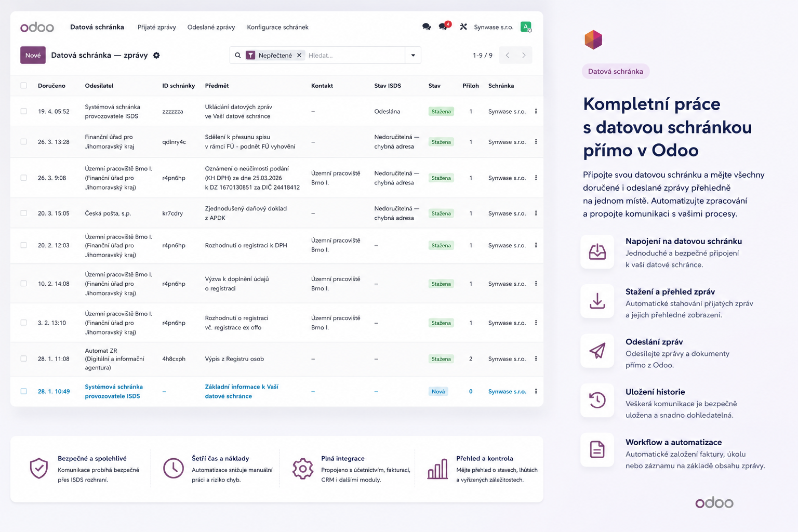Open the Odeslané zprávy menu
The width and height of the screenshot is (798, 532).
tap(211, 27)
